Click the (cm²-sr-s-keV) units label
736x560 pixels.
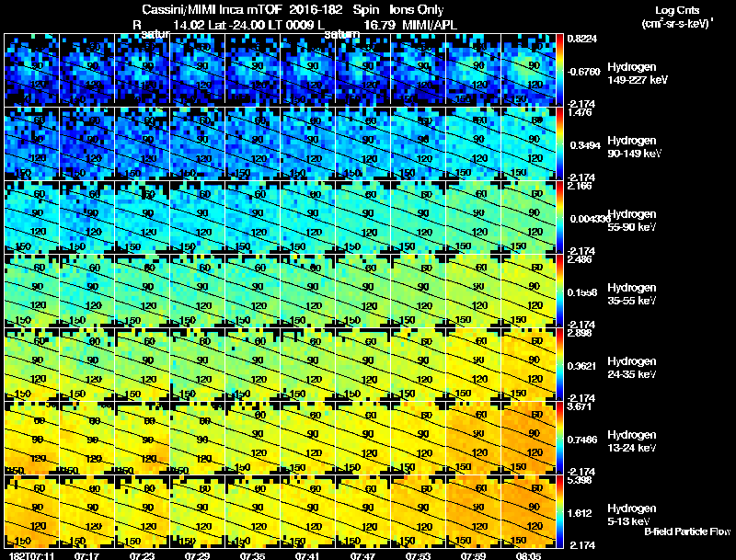click(677, 24)
